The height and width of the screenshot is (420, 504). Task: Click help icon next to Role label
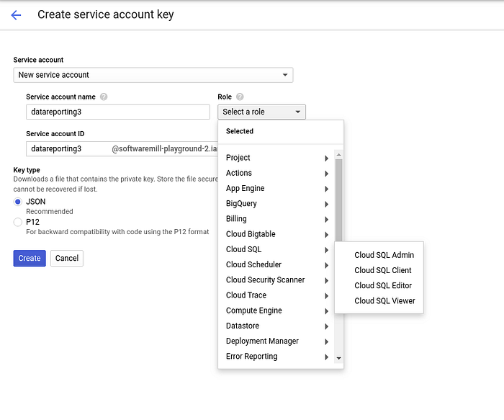click(240, 97)
